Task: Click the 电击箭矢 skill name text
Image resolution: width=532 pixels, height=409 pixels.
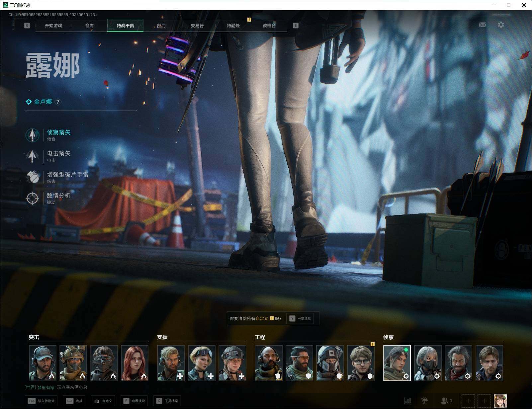Action: click(59, 153)
